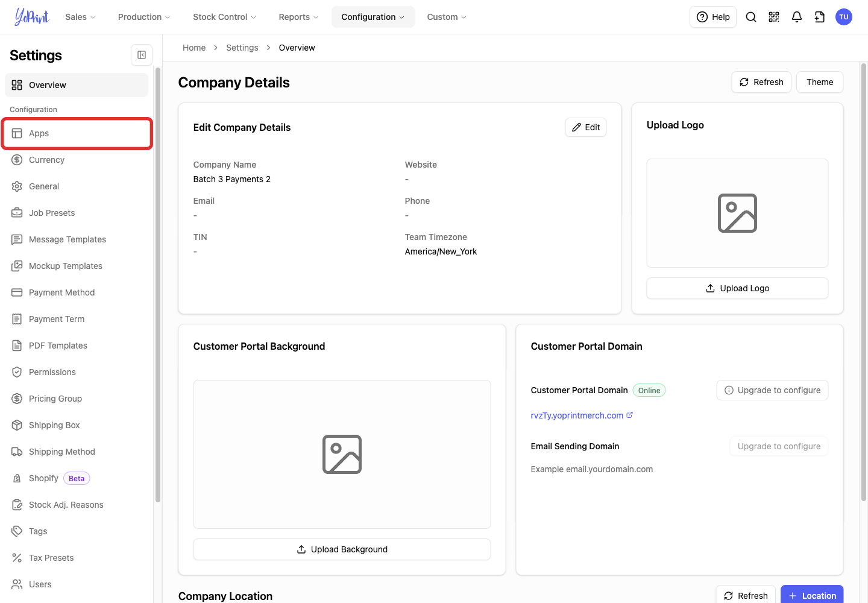Expand the Sales dropdown menu
868x603 pixels.
pos(80,17)
